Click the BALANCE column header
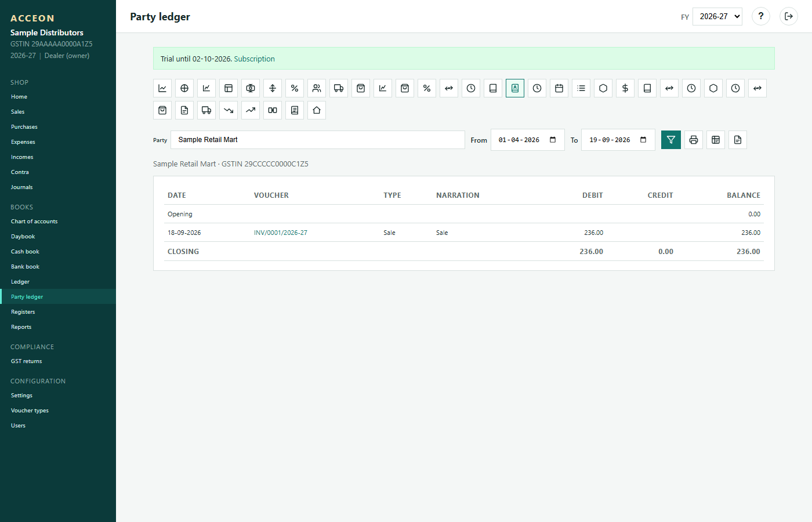The height and width of the screenshot is (522, 812). pos(744,195)
